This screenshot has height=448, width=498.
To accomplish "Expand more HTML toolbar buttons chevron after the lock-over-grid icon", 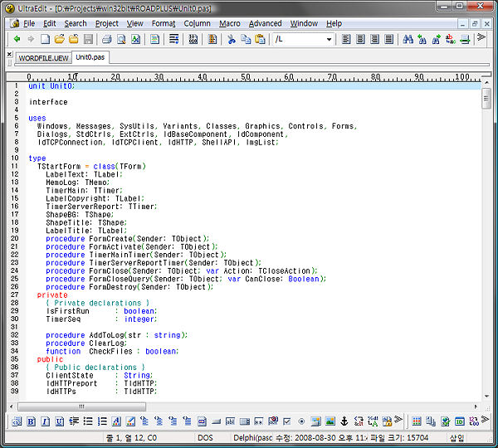I will [x=398, y=420].
